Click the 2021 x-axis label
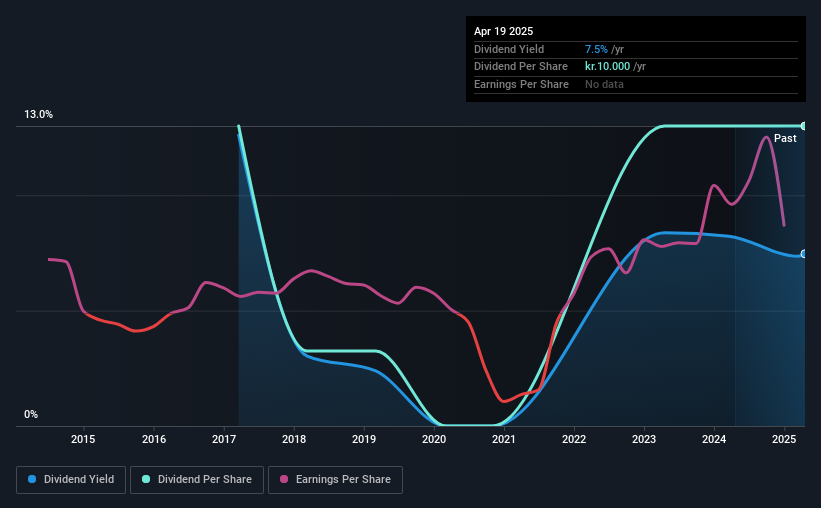The width and height of the screenshot is (821, 508). (504, 439)
